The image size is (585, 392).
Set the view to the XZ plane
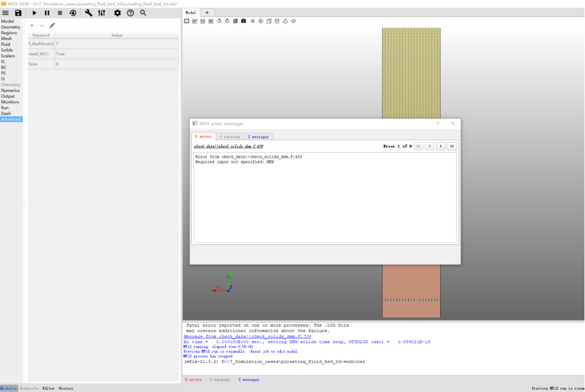tap(211, 21)
